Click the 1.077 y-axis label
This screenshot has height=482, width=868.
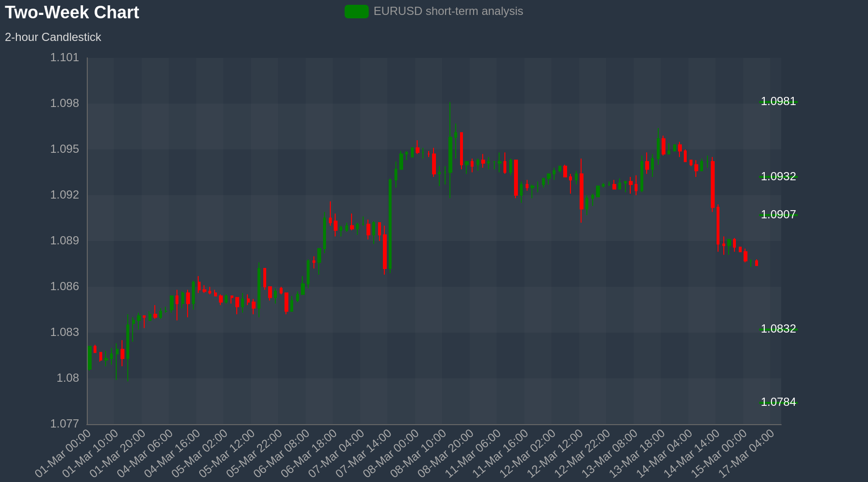click(x=65, y=424)
